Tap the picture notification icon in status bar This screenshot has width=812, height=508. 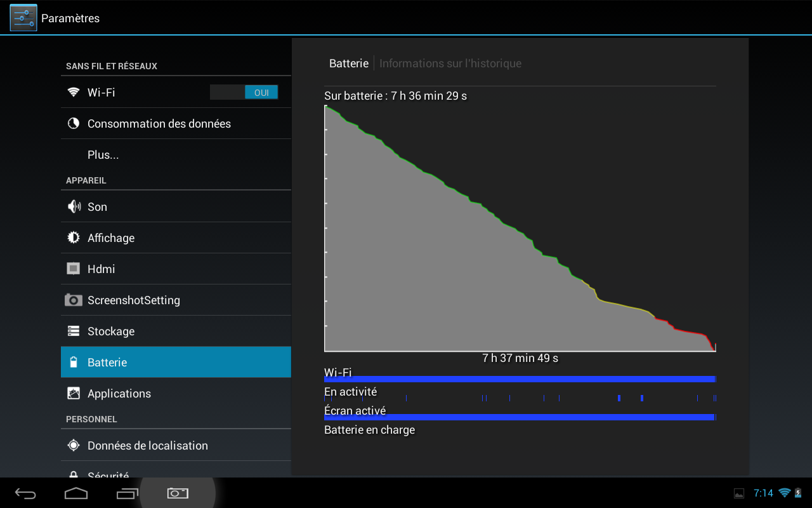pyautogui.click(x=739, y=493)
